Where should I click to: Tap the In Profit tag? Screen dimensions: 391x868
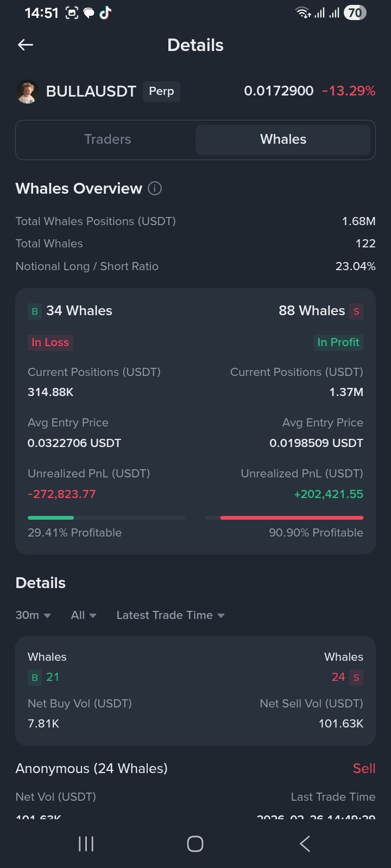tap(338, 342)
